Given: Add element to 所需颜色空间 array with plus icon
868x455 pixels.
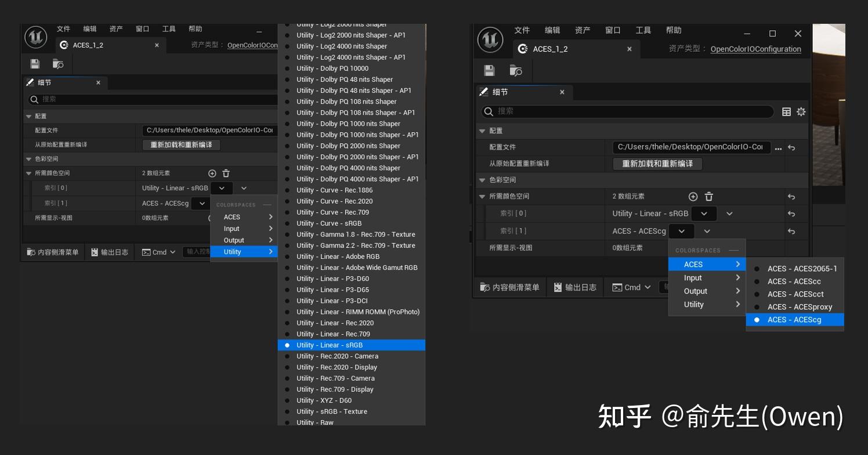Looking at the screenshot, I should (693, 196).
